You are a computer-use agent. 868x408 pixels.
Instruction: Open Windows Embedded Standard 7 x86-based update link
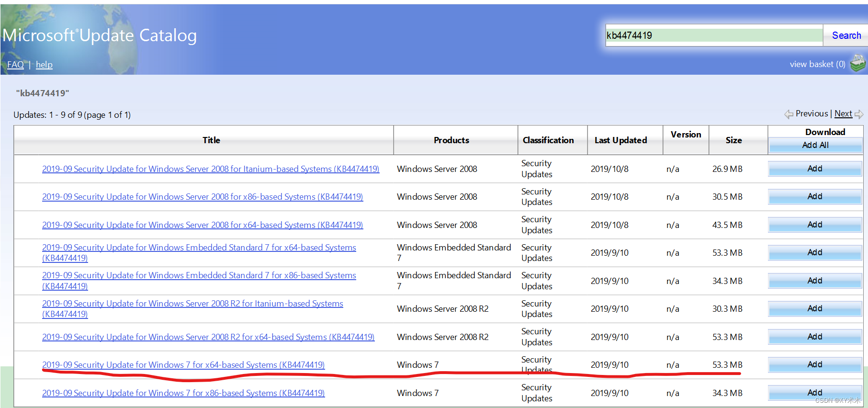point(199,281)
